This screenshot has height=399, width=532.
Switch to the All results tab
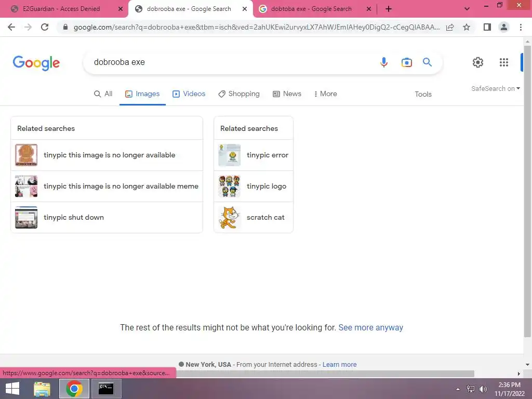pyautogui.click(x=103, y=94)
